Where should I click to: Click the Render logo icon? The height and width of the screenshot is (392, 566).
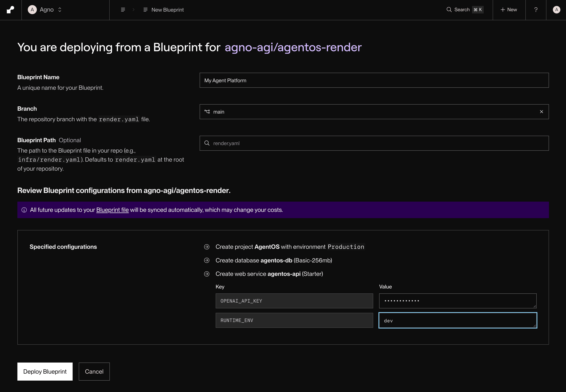click(x=11, y=10)
